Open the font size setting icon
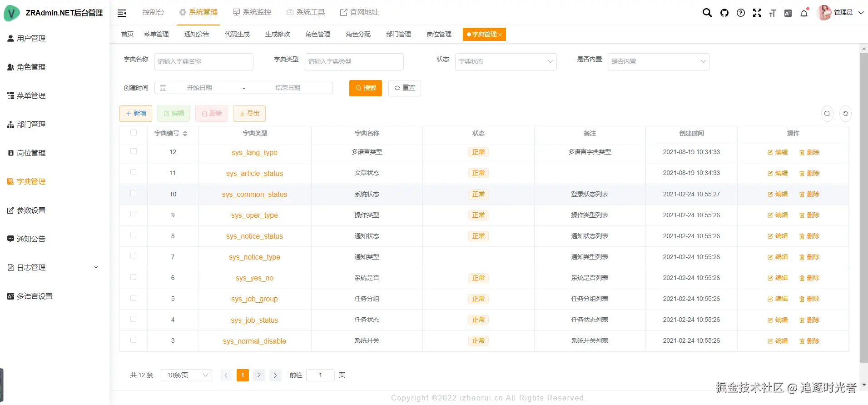The width and height of the screenshot is (868, 405). (x=773, y=13)
